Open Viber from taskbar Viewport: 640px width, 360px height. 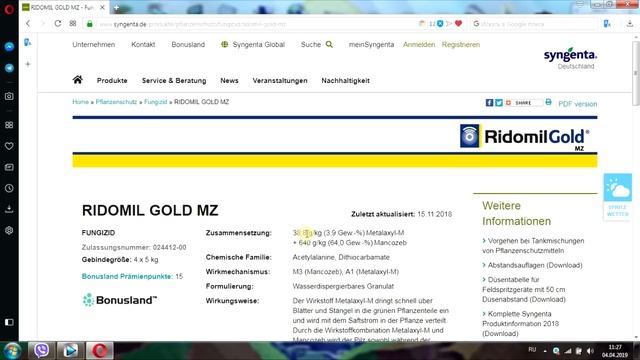[41, 351]
